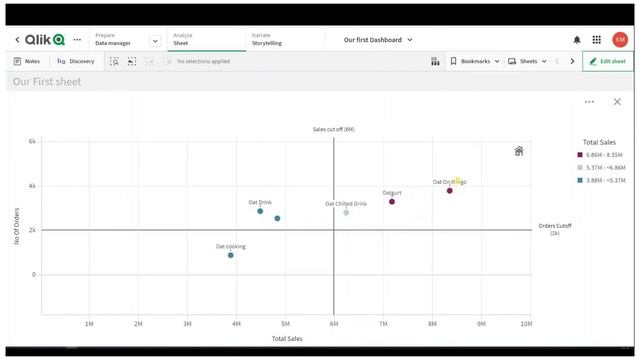This screenshot has width=640, height=360.
Task: Click the Edit sheet button
Action: click(x=607, y=61)
